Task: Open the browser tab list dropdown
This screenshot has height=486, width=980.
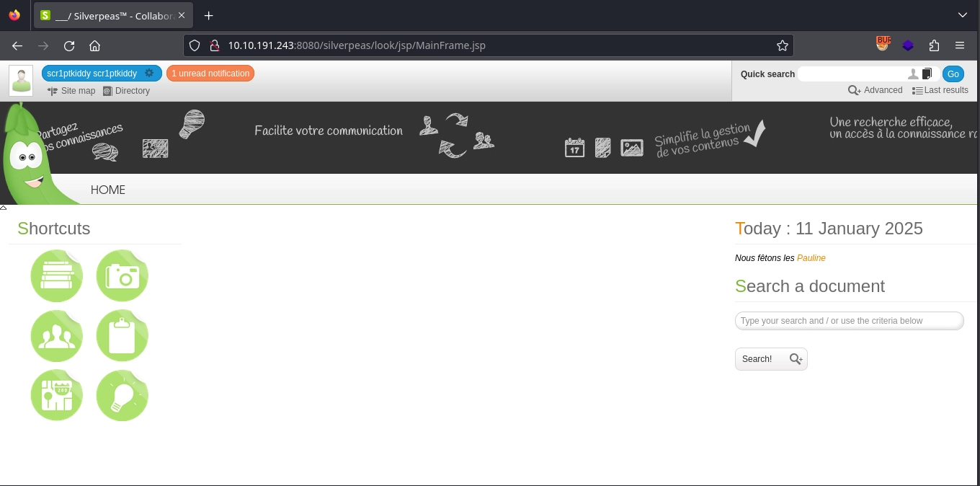Action: point(963,15)
